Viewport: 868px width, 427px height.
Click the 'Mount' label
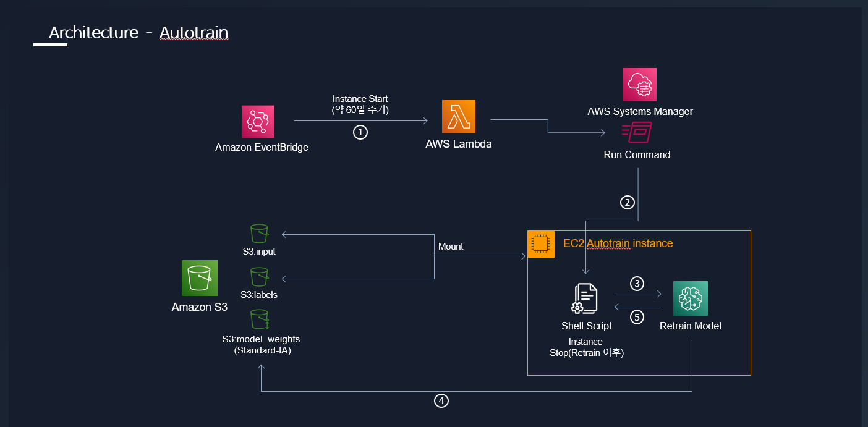point(451,246)
